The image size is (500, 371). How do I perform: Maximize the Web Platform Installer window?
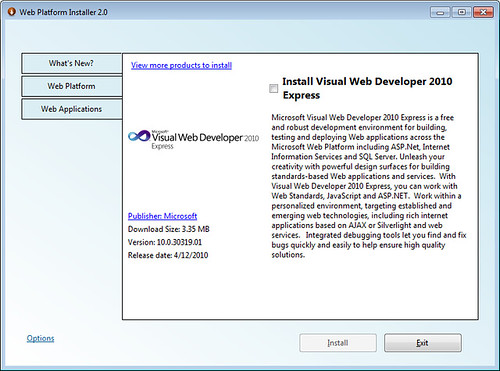click(461, 12)
